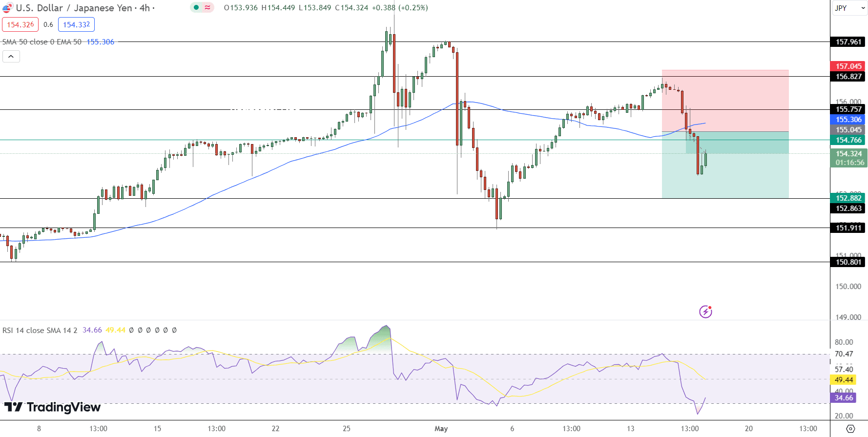Click the 156.827 horizontal line label

pos(848,77)
